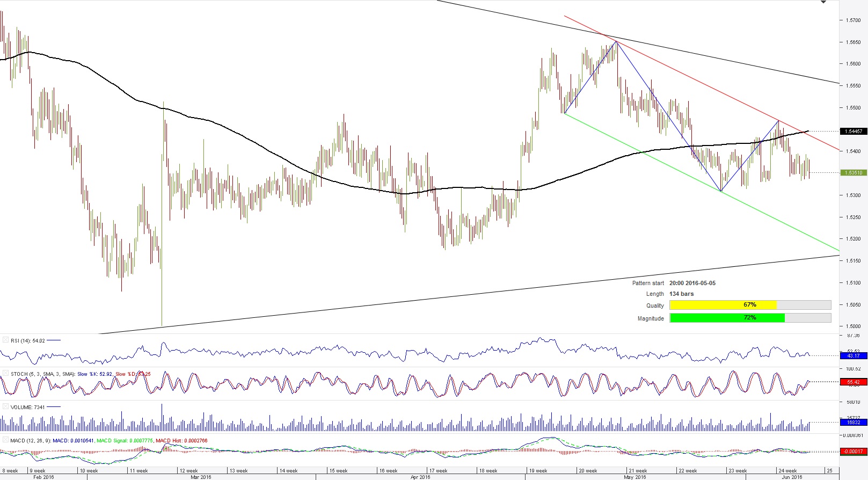Click the VOLUME: 7341 label

(28, 407)
